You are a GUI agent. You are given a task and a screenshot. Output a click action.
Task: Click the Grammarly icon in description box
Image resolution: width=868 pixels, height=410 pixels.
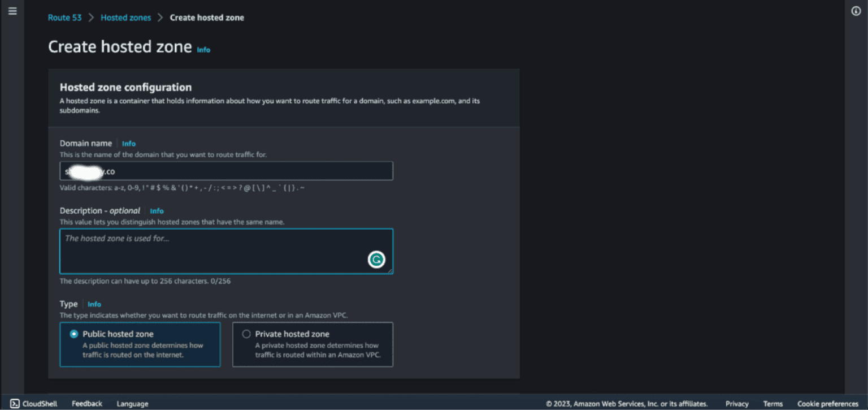pyautogui.click(x=377, y=259)
